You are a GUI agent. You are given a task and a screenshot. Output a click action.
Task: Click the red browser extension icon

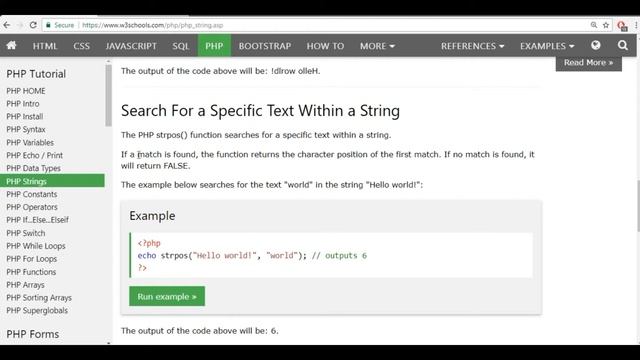click(x=622, y=26)
